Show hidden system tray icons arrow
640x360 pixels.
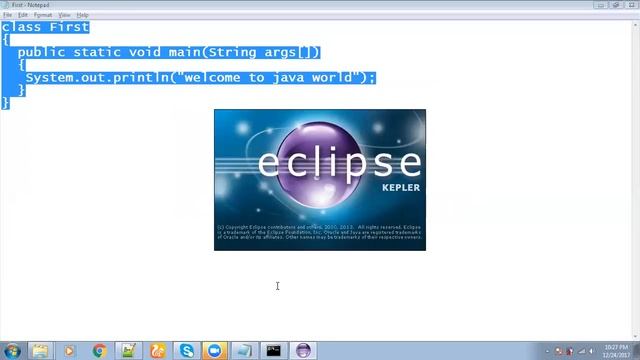[547, 351]
